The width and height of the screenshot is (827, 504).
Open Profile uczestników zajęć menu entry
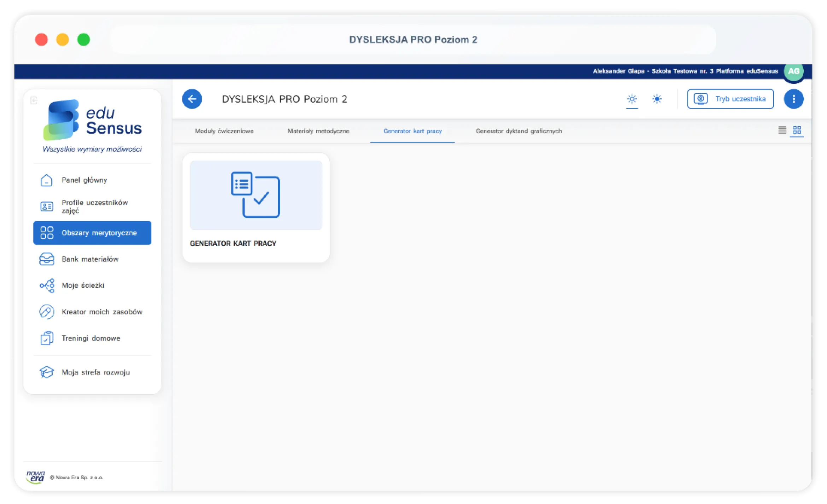point(92,207)
